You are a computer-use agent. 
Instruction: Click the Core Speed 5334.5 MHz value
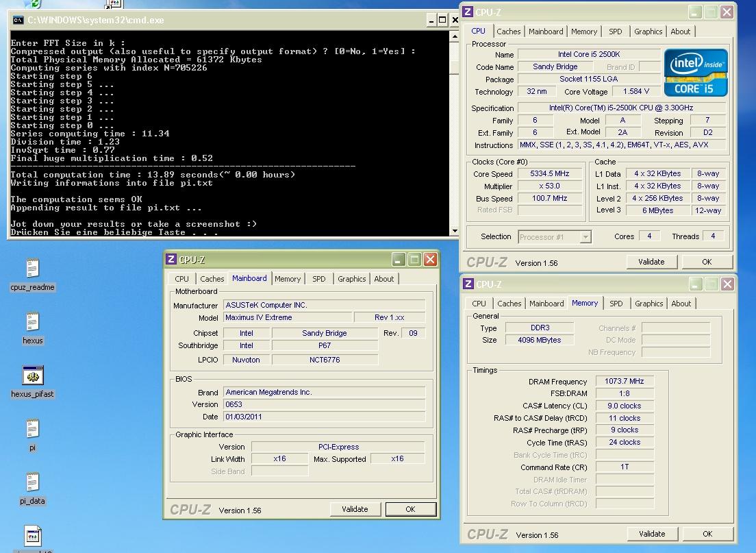click(x=549, y=174)
